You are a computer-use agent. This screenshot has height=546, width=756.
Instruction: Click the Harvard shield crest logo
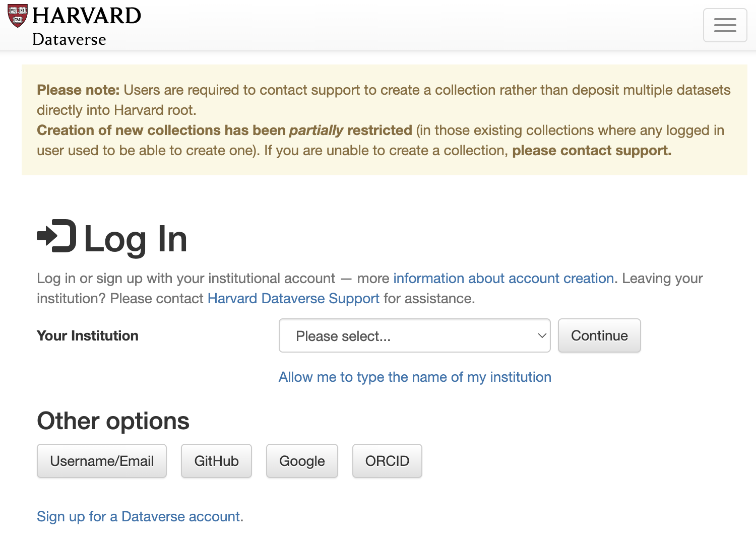point(17,16)
